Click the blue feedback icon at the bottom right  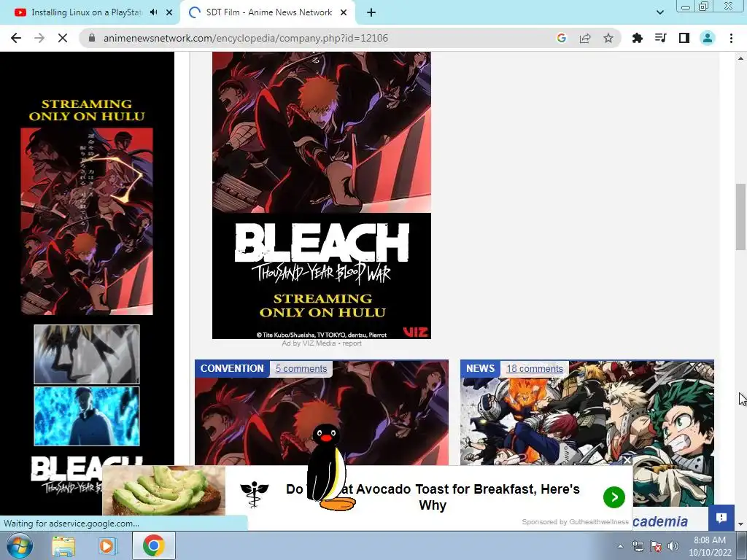[x=721, y=518]
